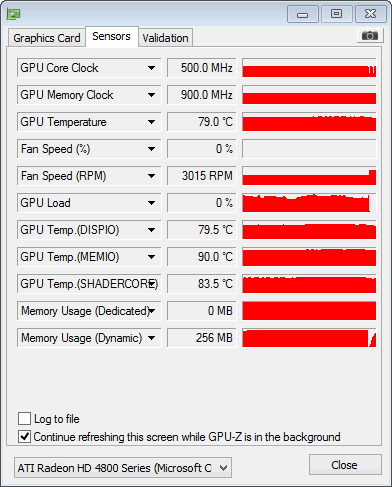Maximize the GPU-Z window
This screenshot has width=392, height=487.
pos(336,14)
